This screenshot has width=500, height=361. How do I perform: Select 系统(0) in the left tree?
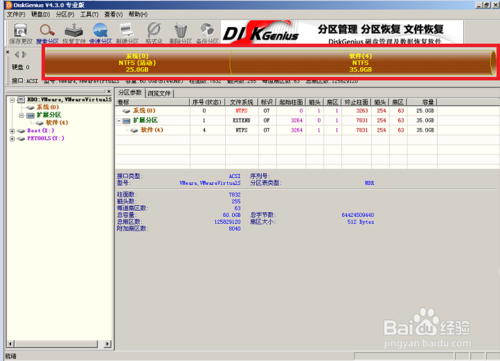48,107
